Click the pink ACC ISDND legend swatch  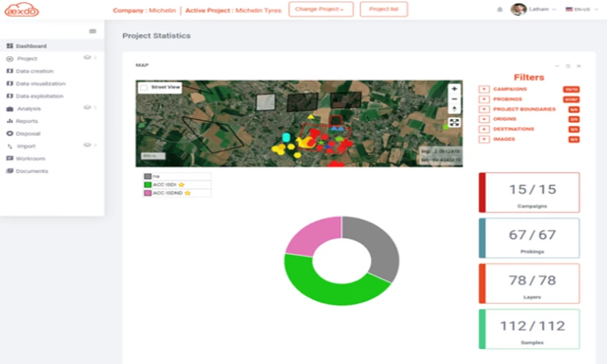pyautogui.click(x=147, y=193)
